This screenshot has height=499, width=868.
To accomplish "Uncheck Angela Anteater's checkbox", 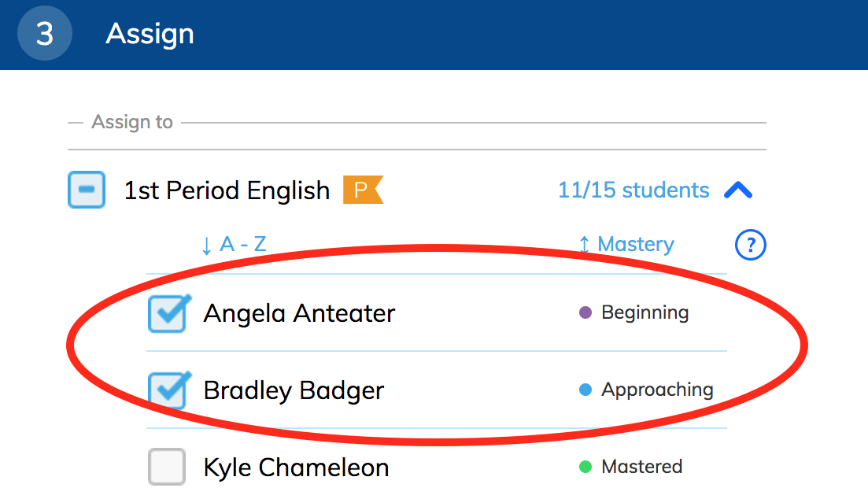I will (x=168, y=313).
